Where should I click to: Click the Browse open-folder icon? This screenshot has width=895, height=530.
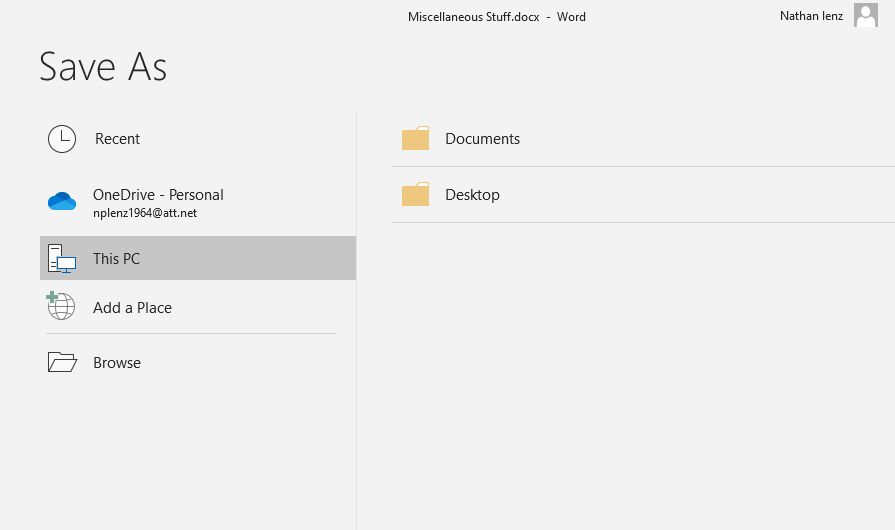tap(62, 362)
